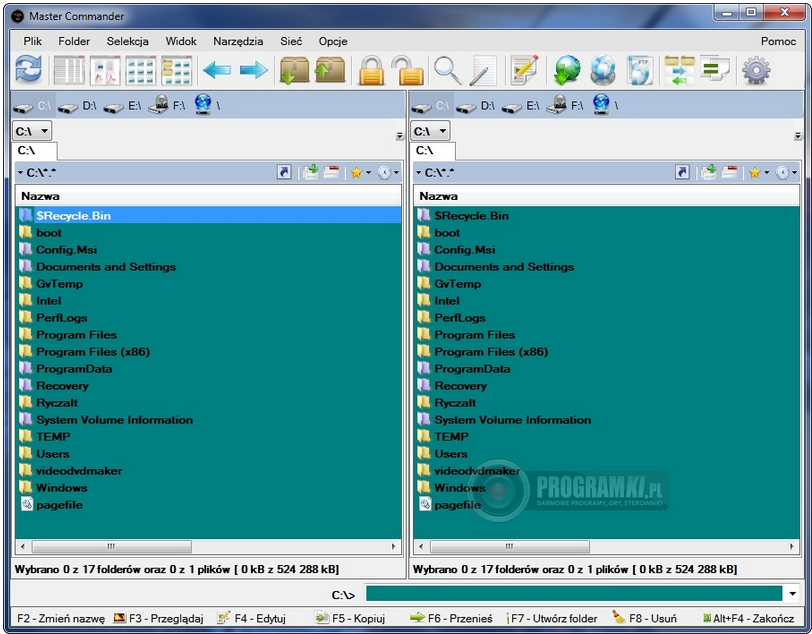Click remove tab icon in right path bar
This screenshot has width=812, height=634.
[x=729, y=172]
